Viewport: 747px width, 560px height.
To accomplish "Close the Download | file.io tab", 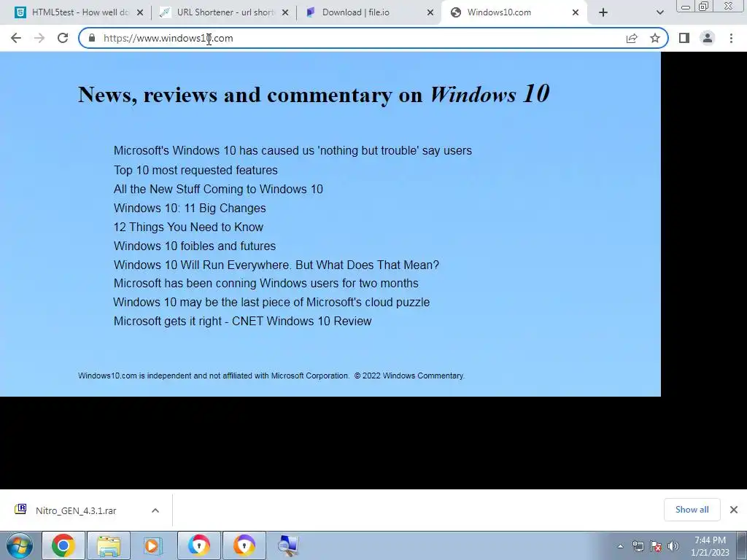I will tap(430, 12).
